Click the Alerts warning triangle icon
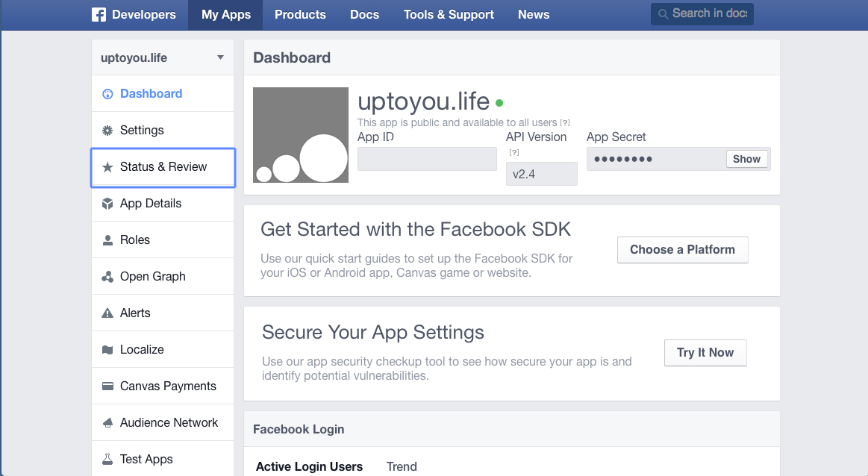This screenshot has width=868, height=476. (x=107, y=313)
